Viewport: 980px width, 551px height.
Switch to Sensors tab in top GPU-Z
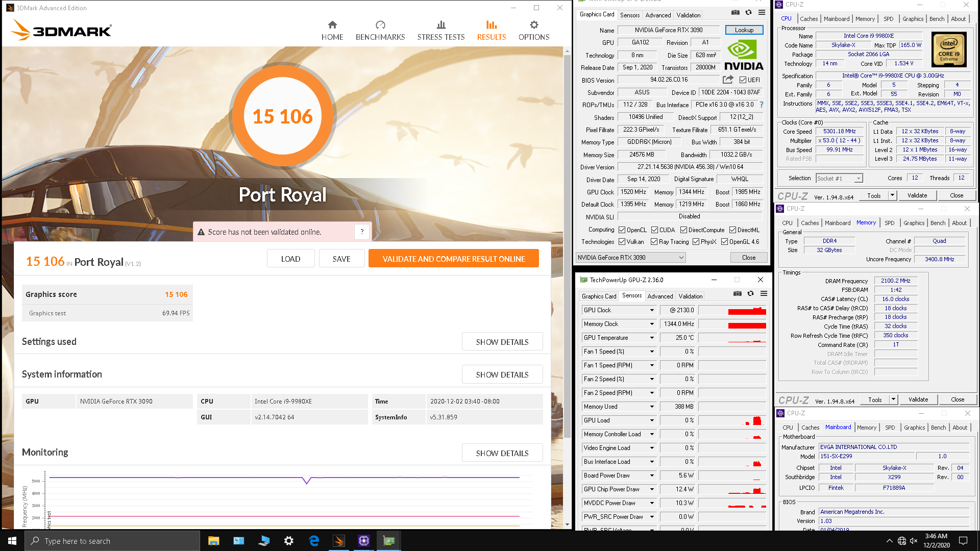point(630,15)
